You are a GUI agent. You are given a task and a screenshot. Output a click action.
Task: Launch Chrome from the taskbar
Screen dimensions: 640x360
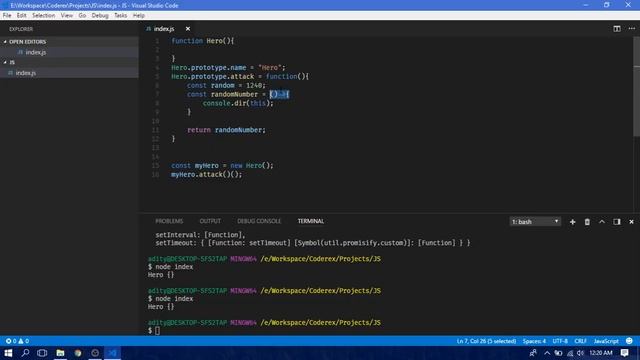click(78, 353)
